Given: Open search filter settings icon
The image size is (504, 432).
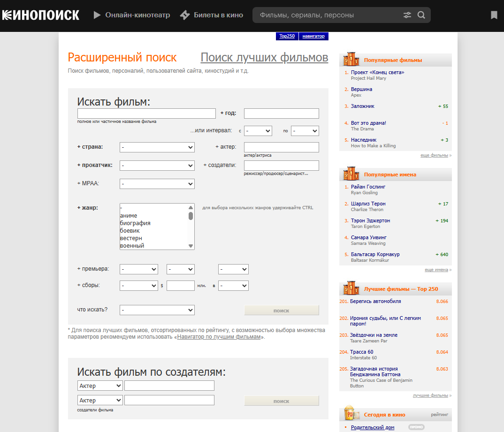Looking at the screenshot, I should coord(407,15).
